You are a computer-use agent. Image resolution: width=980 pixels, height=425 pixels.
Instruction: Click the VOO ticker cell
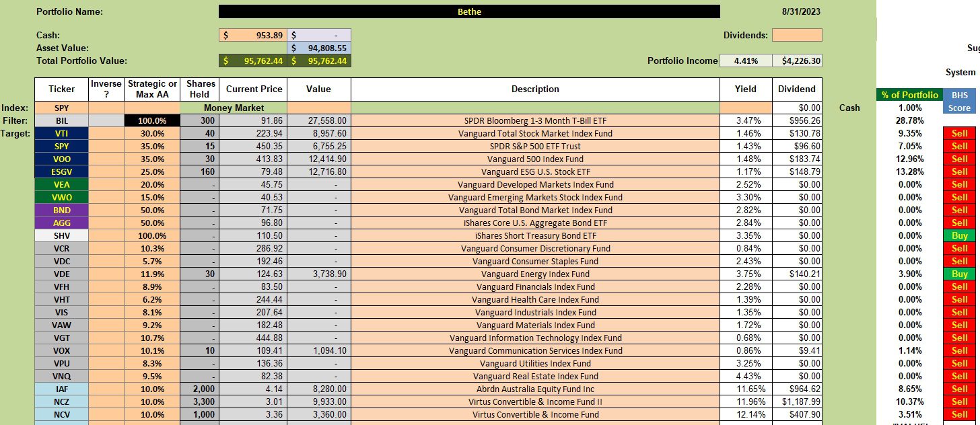(x=62, y=159)
